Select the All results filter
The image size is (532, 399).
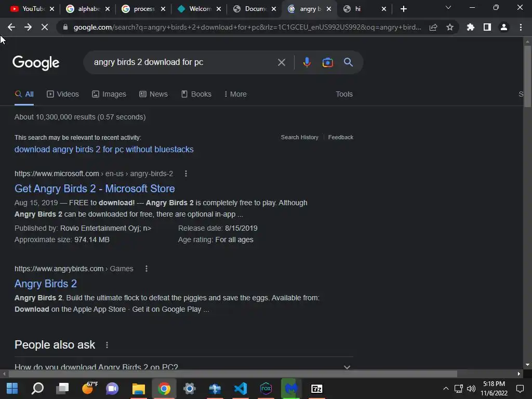pos(24,95)
